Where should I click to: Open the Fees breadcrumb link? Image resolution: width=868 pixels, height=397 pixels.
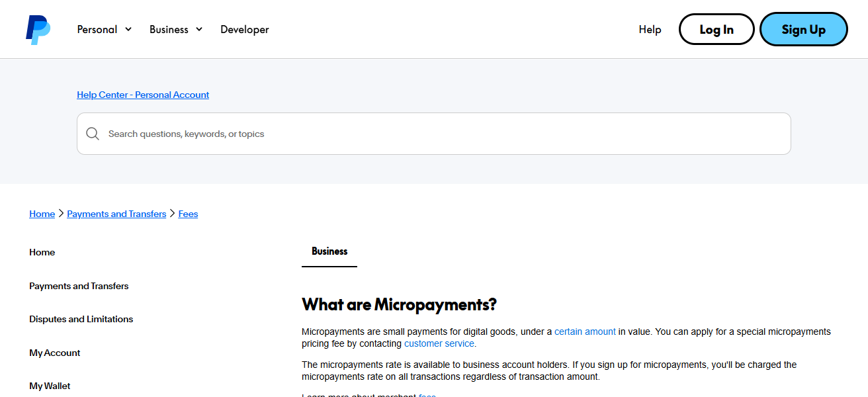point(188,213)
